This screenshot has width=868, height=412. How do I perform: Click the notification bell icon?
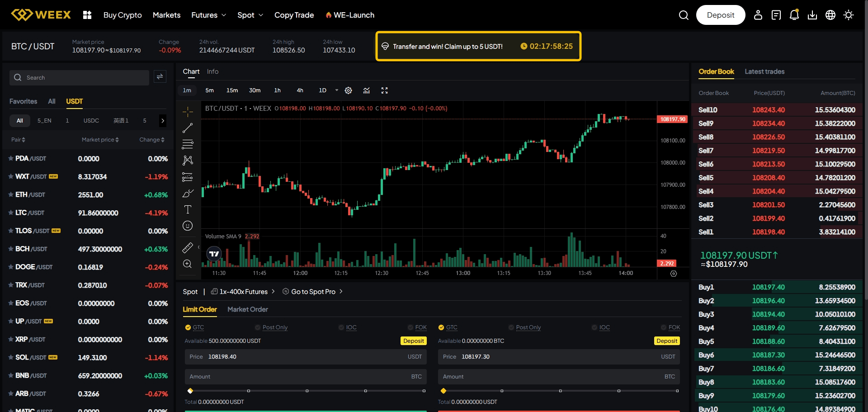(794, 15)
